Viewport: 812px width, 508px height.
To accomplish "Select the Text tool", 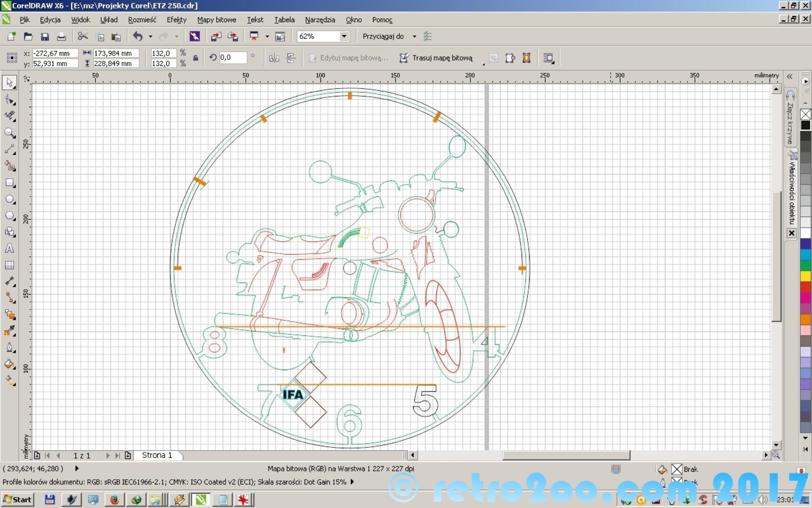I will pyautogui.click(x=9, y=249).
